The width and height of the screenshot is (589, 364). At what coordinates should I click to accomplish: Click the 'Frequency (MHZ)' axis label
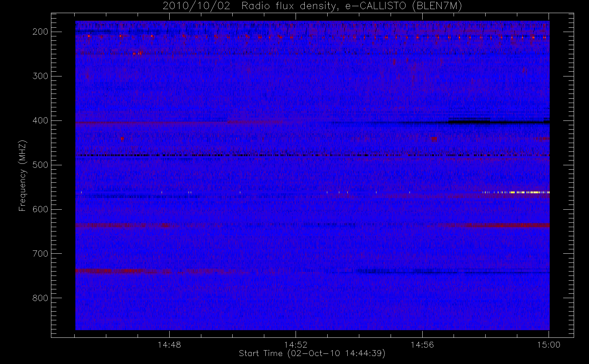point(23,176)
